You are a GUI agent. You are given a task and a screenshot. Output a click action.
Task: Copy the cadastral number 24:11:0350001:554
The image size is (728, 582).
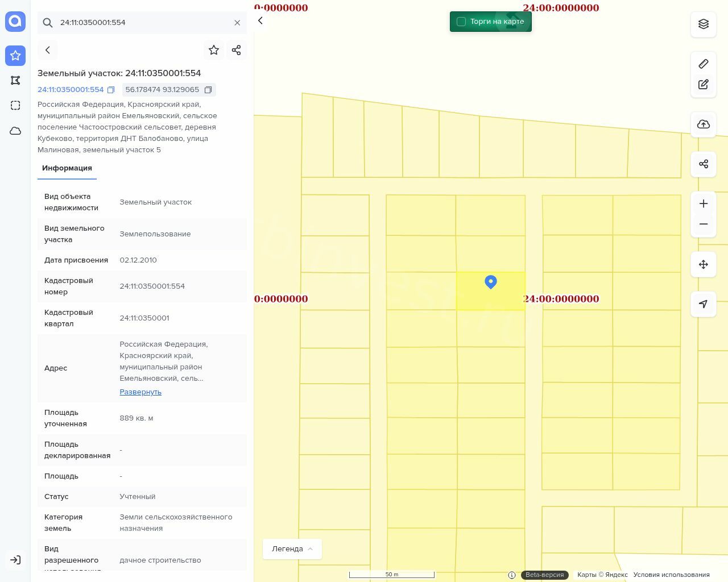111,90
